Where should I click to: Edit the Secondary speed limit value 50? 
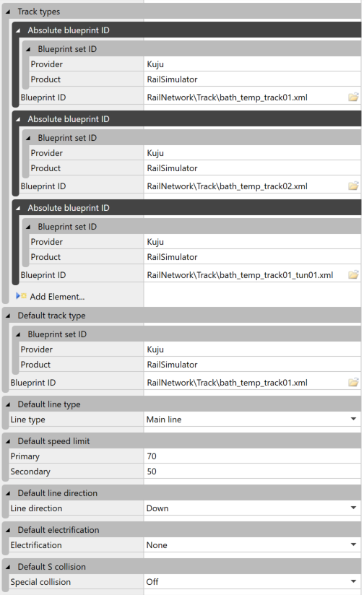252,472
